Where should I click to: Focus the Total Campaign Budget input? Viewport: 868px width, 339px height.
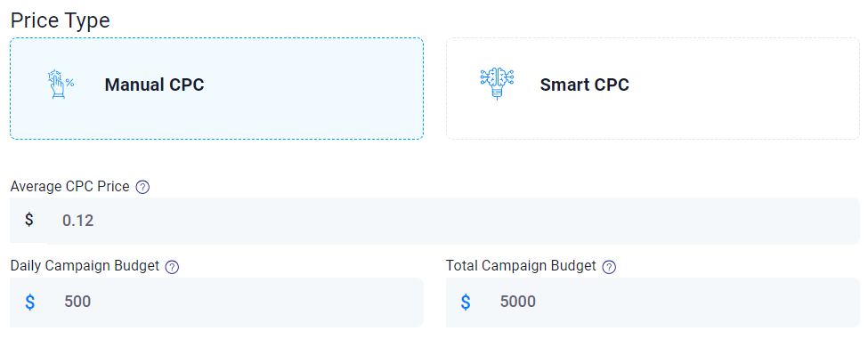click(x=653, y=302)
